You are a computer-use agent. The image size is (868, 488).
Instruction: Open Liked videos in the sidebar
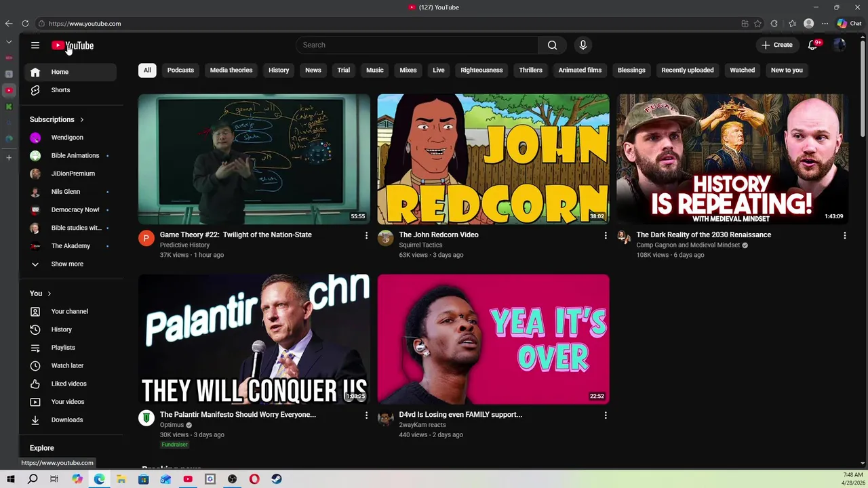(71, 384)
